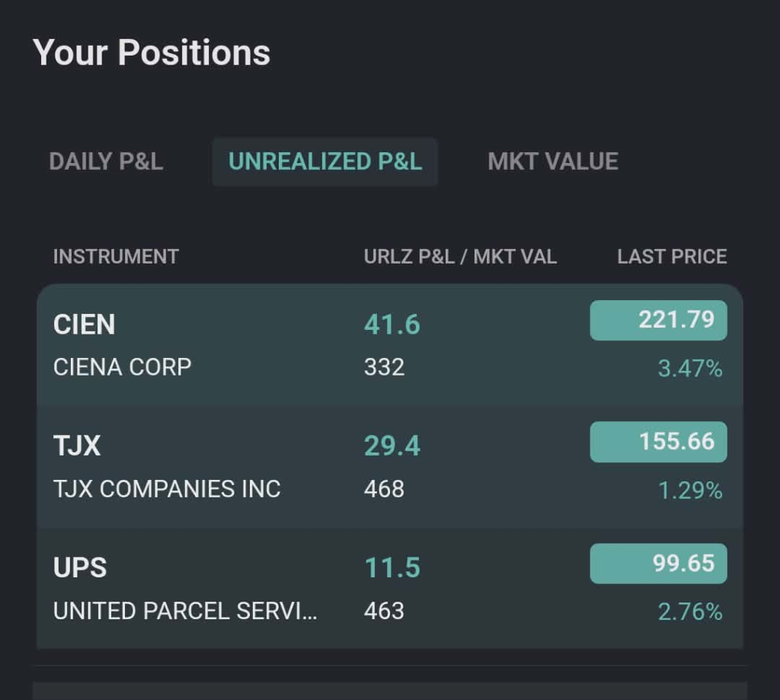Click URLZ P&L / MKT VAL header
The height and width of the screenshot is (700, 780).
(x=460, y=257)
